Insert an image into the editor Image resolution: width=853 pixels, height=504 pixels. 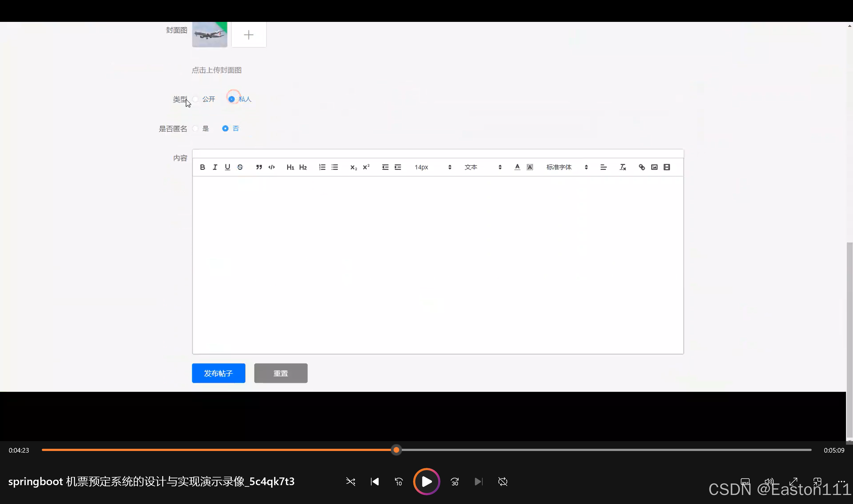pos(654,167)
